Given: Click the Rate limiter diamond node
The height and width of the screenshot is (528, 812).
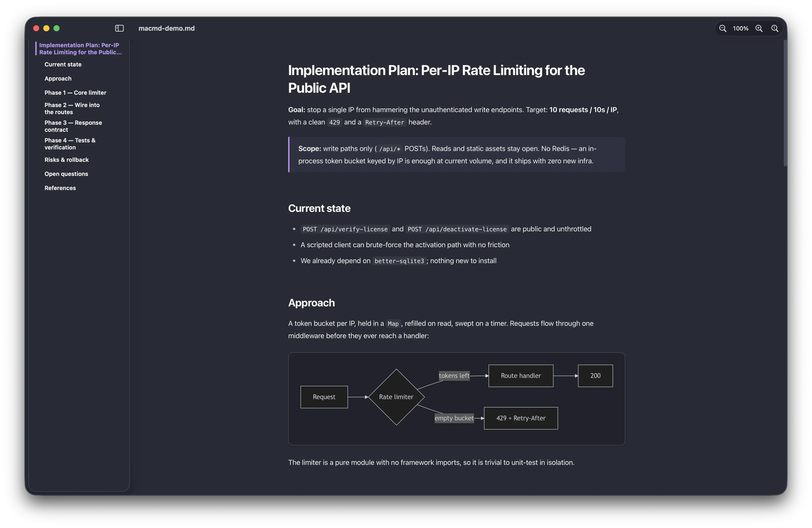Looking at the screenshot, I should 397,397.
